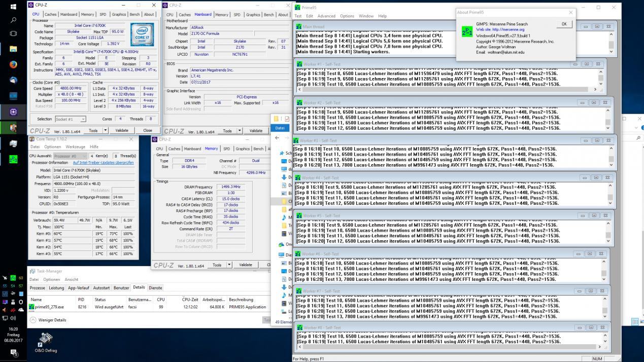This screenshot has height=362, width=644.
Task: Click the prime95_279.exe process icon
Action: [32, 307]
